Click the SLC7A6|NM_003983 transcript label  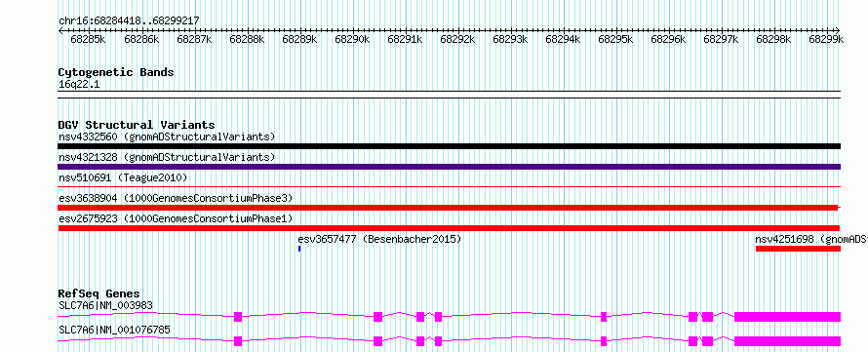(105, 305)
